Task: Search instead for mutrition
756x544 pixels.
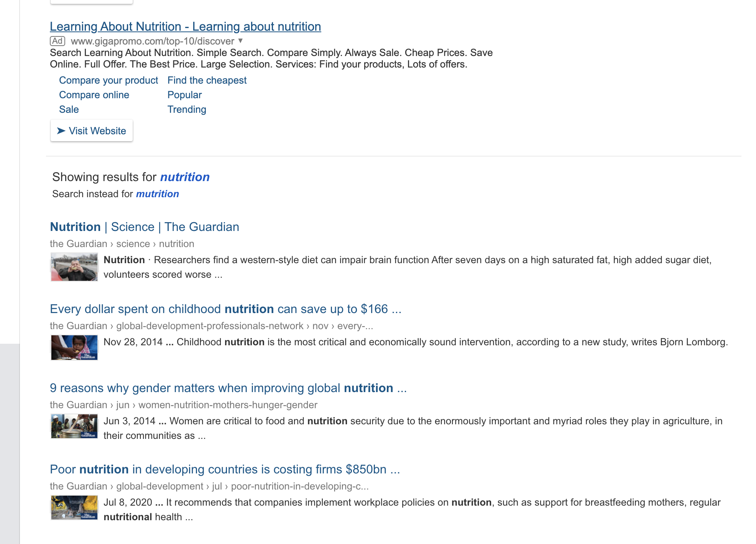Action: (x=158, y=194)
